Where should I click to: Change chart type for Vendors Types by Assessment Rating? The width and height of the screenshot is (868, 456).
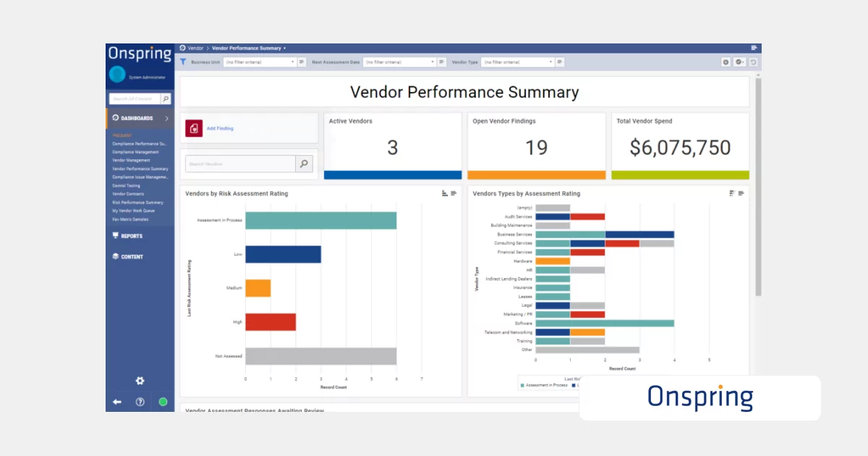tap(732, 193)
